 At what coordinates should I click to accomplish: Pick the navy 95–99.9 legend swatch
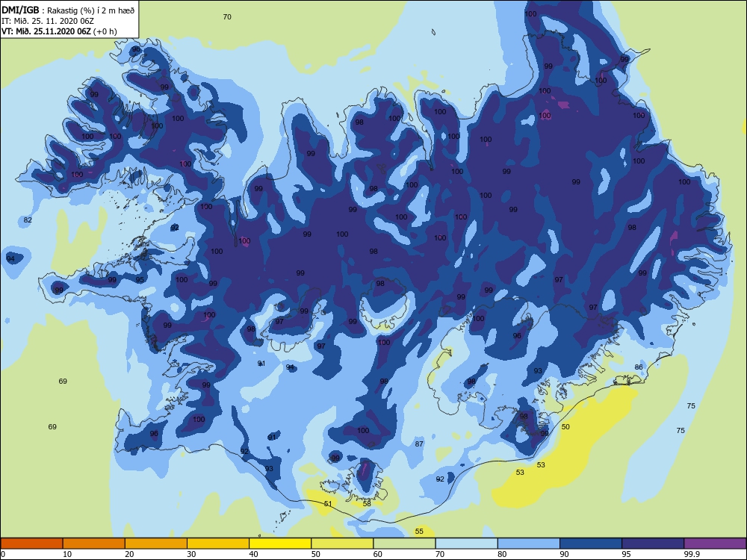point(653,544)
